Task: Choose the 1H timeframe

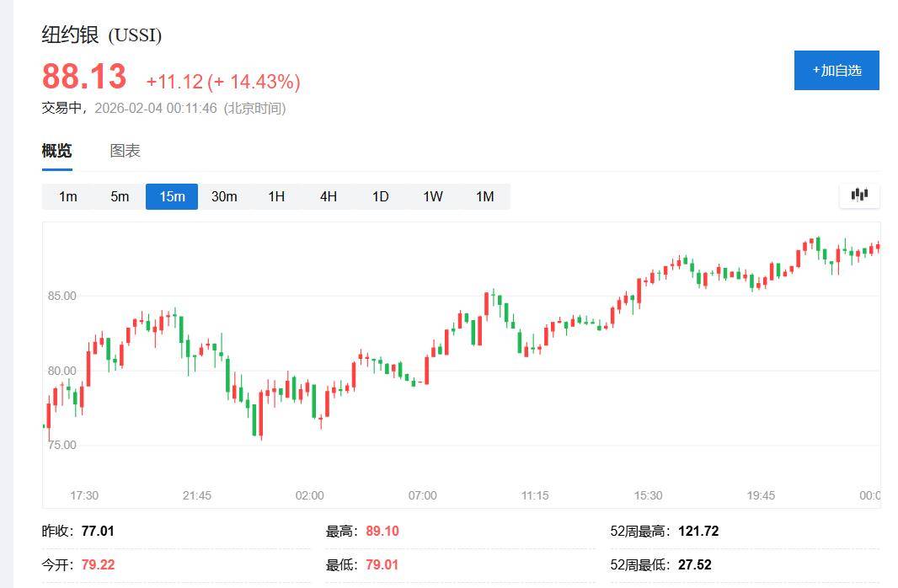Action: pos(276,196)
